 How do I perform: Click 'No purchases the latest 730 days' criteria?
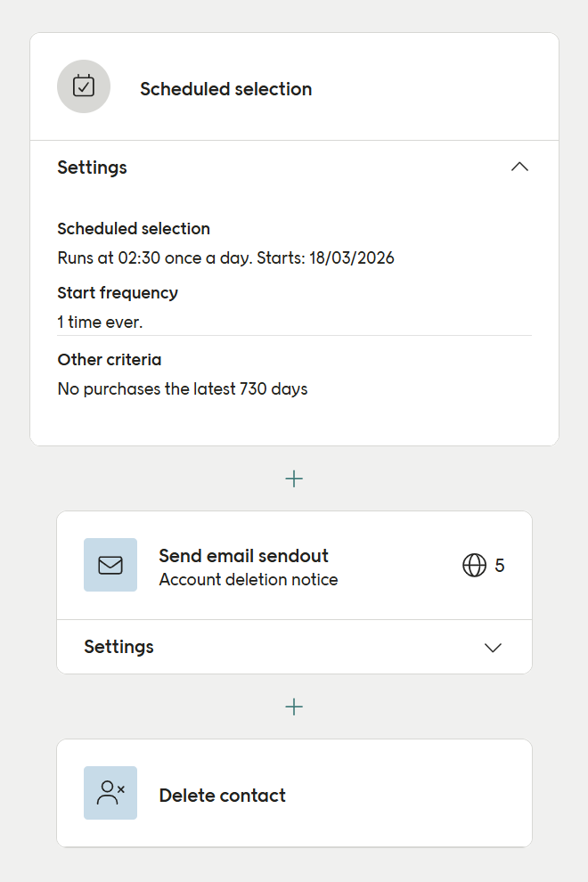183,388
